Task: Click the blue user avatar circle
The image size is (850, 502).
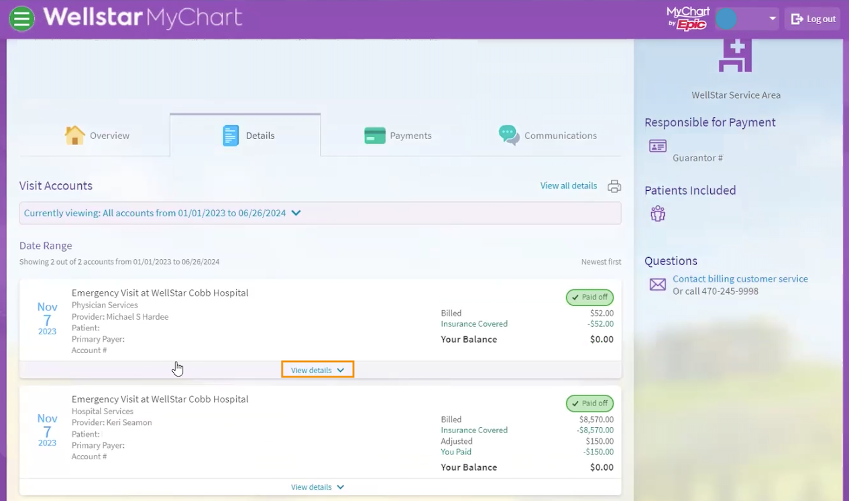Action: click(x=726, y=19)
